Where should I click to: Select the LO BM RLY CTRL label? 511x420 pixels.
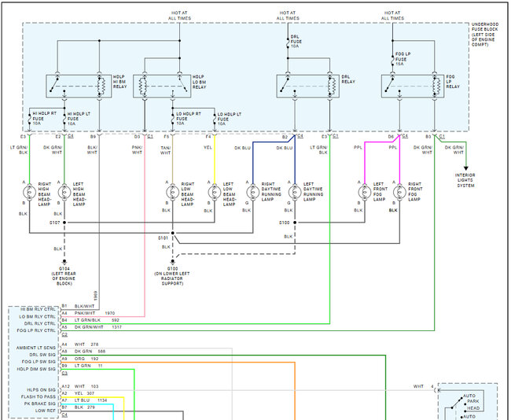37,317
